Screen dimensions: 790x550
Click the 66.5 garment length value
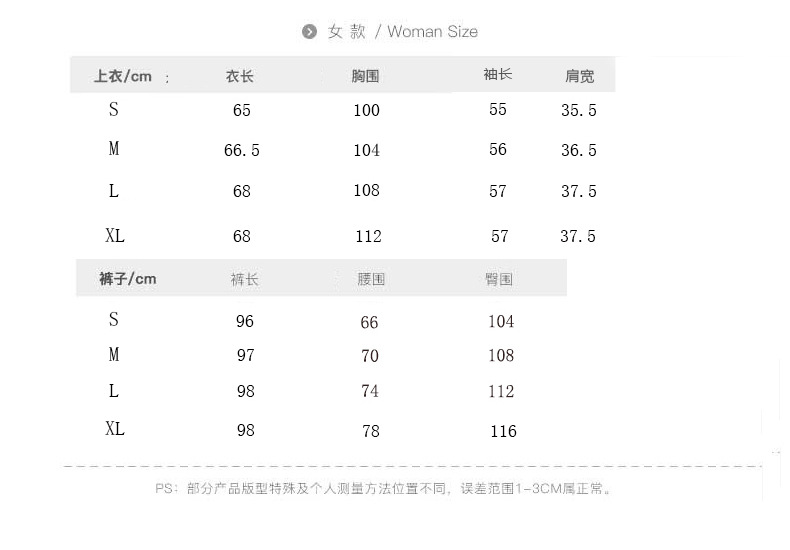tap(242, 150)
